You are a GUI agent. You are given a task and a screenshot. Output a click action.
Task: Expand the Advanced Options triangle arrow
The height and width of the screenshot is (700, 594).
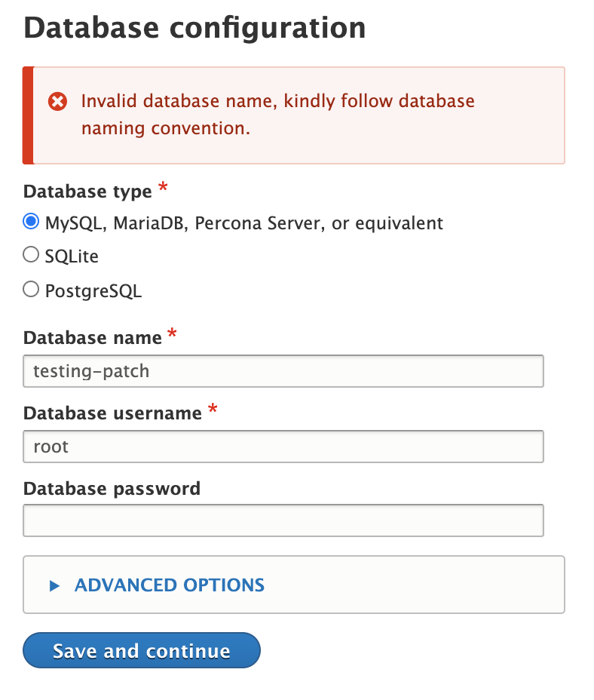pos(54,585)
